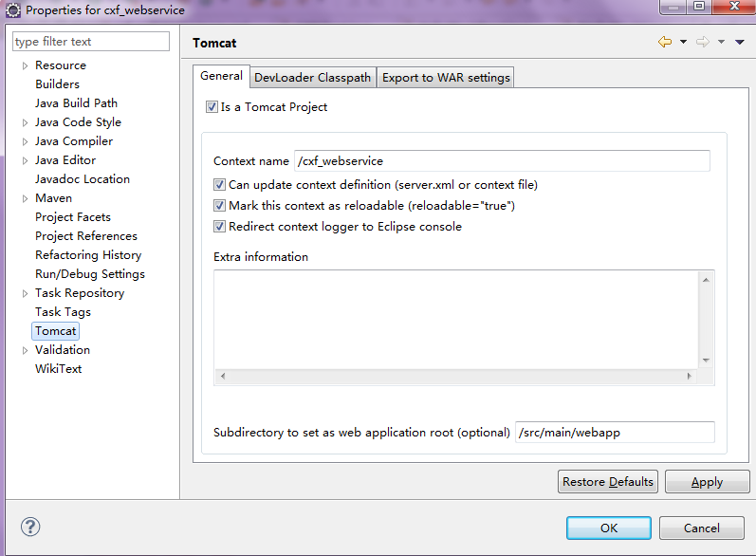Toggle Mark this context as reloadable checkbox
The width and height of the screenshot is (756, 556).
(x=219, y=206)
